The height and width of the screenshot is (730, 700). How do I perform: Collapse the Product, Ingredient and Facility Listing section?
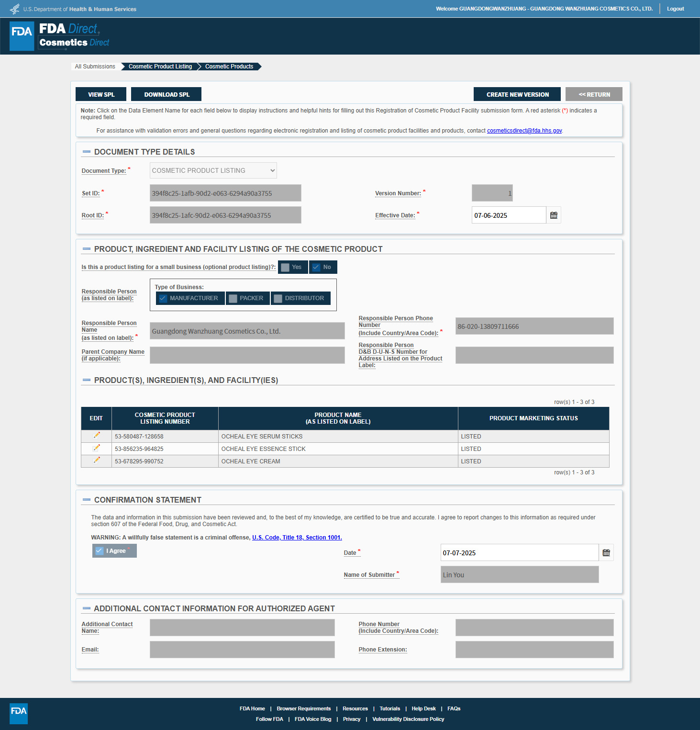coord(87,249)
